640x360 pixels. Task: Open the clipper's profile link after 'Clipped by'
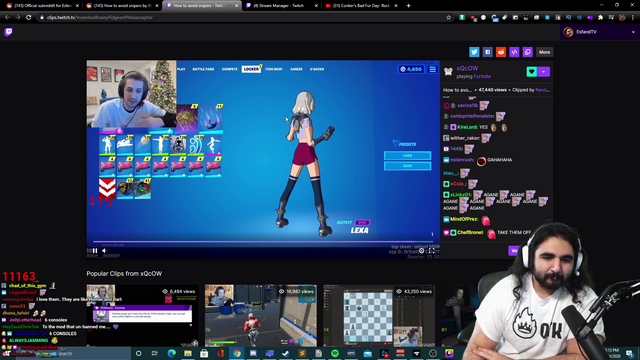(x=542, y=90)
